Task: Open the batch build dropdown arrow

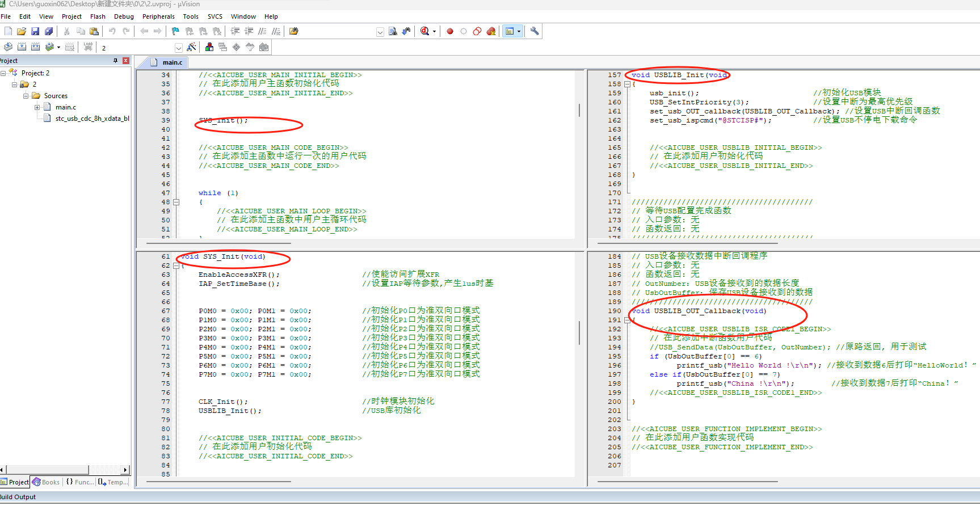Action: click(x=58, y=48)
